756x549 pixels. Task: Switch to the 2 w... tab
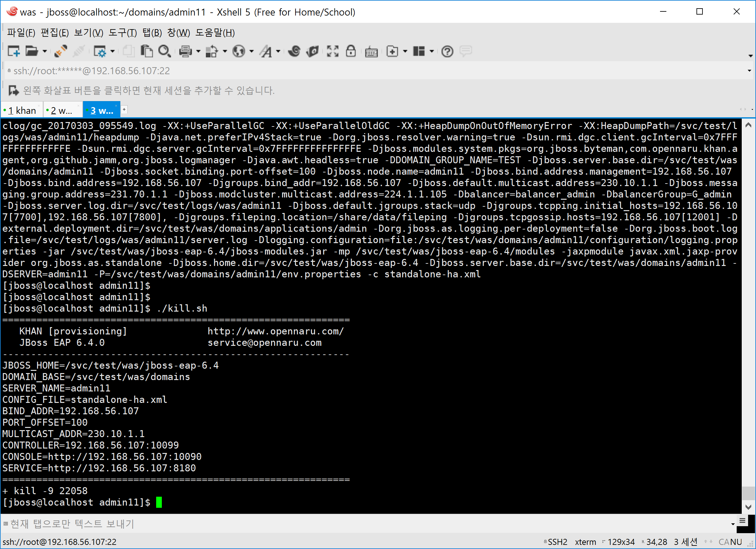point(62,110)
